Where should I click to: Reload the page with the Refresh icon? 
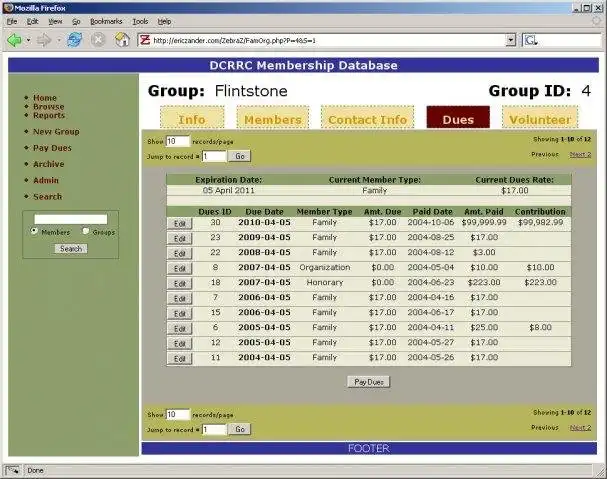point(75,39)
